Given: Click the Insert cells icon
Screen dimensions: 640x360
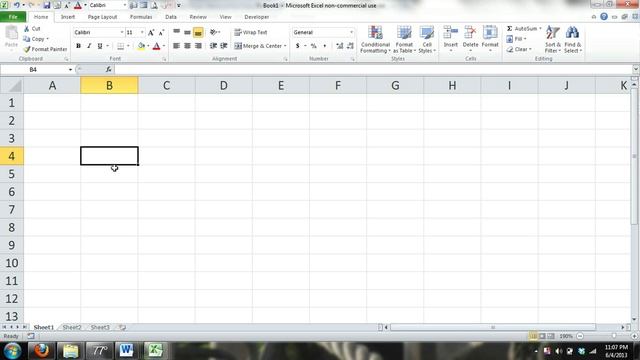Looking at the screenshot, I should pyautogui.click(x=451, y=33).
